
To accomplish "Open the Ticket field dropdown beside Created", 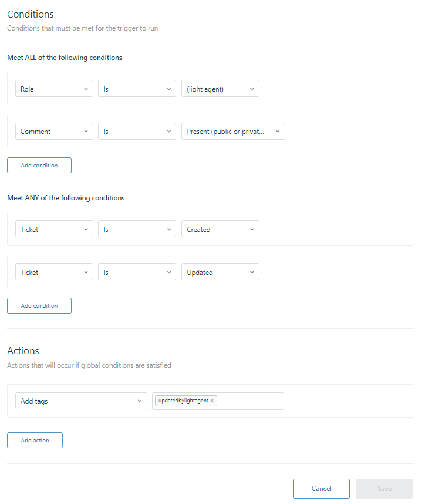I will coord(54,230).
